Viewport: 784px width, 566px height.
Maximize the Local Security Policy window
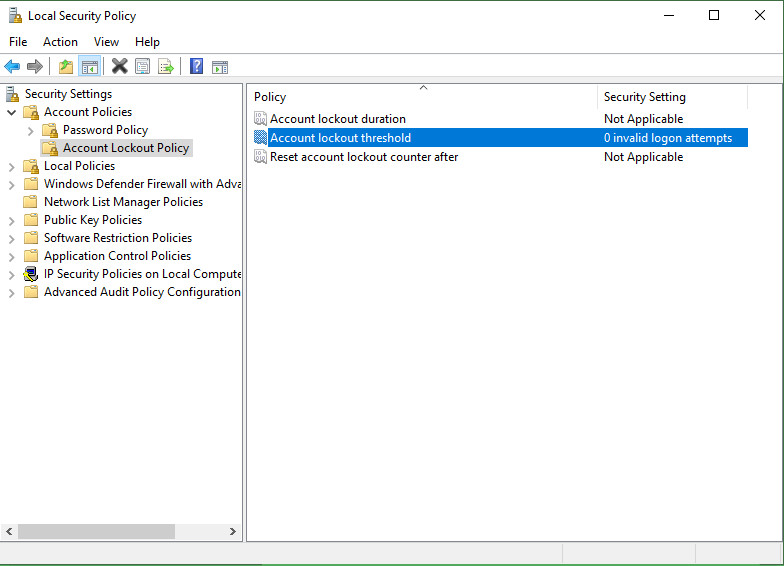pyautogui.click(x=714, y=16)
